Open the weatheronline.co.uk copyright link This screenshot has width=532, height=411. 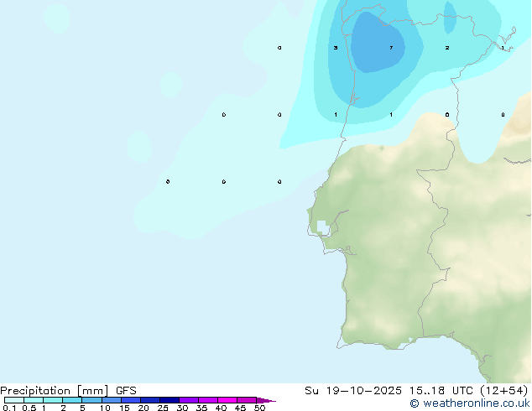coord(470,403)
